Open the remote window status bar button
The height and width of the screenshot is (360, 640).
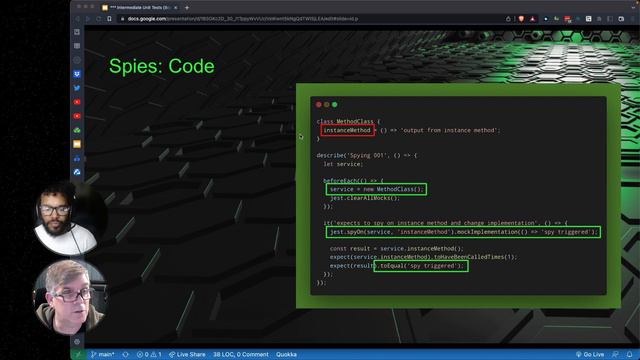tap(78, 354)
